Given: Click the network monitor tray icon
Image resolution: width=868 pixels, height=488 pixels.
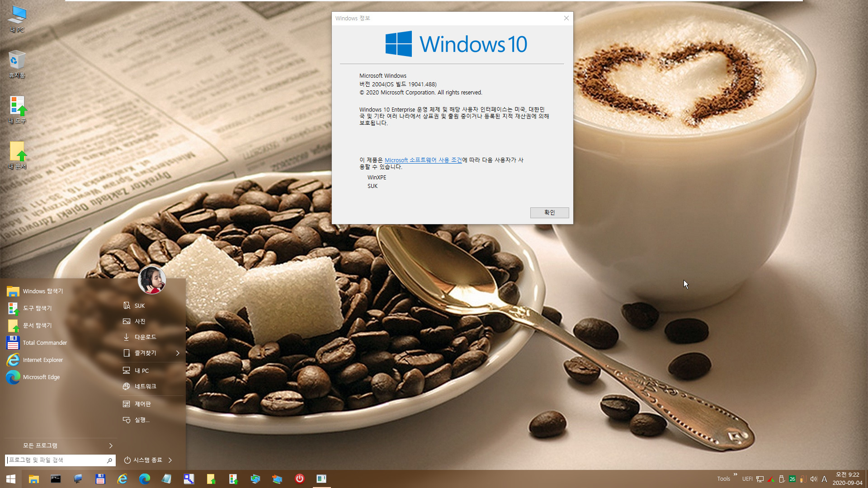Looking at the screenshot, I should (x=760, y=479).
